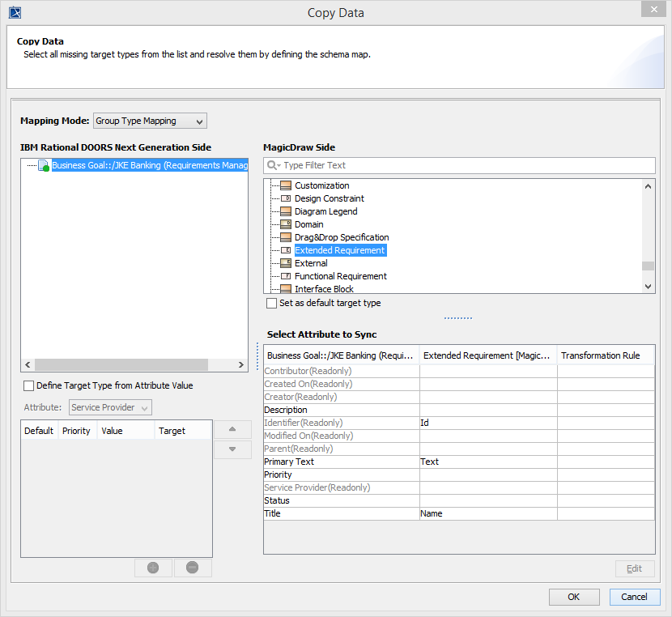
Task: Select the Primary Text attribute row
Action: pos(340,462)
